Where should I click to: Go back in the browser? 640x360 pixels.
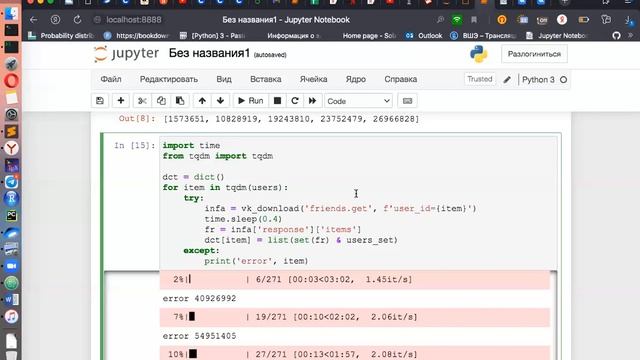(x=33, y=20)
